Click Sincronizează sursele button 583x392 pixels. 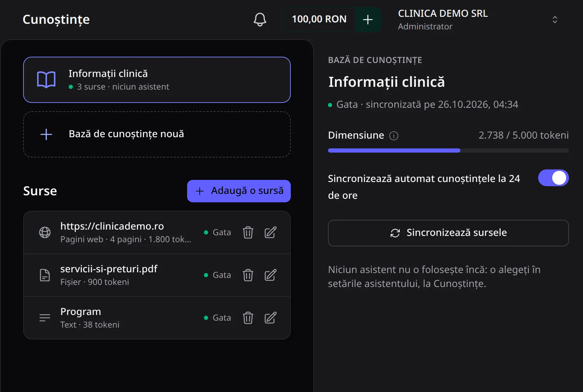click(x=448, y=233)
